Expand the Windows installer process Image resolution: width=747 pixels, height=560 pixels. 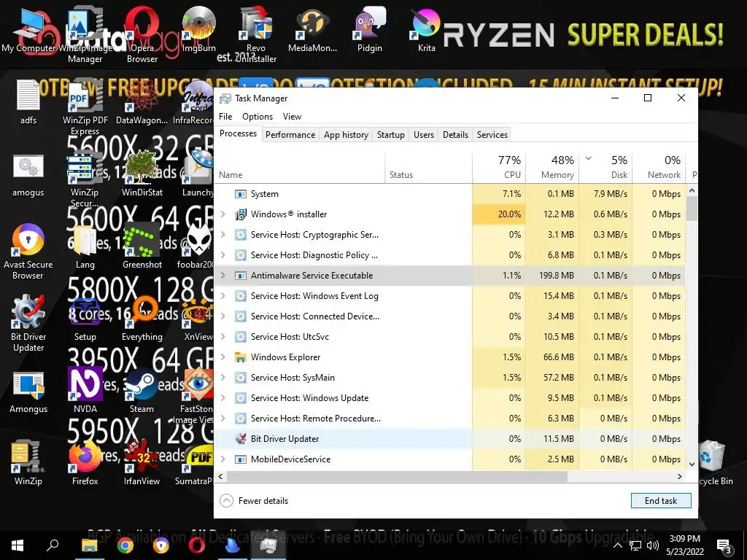(222, 214)
